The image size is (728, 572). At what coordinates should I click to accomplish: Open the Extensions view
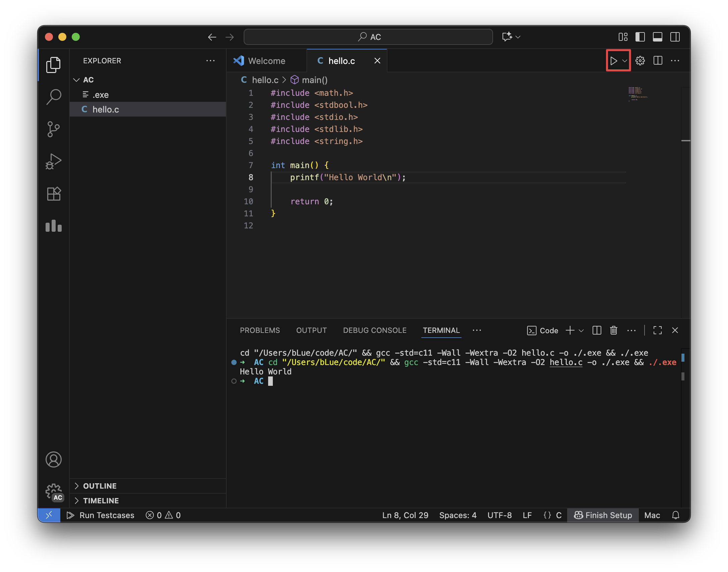(x=53, y=194)
